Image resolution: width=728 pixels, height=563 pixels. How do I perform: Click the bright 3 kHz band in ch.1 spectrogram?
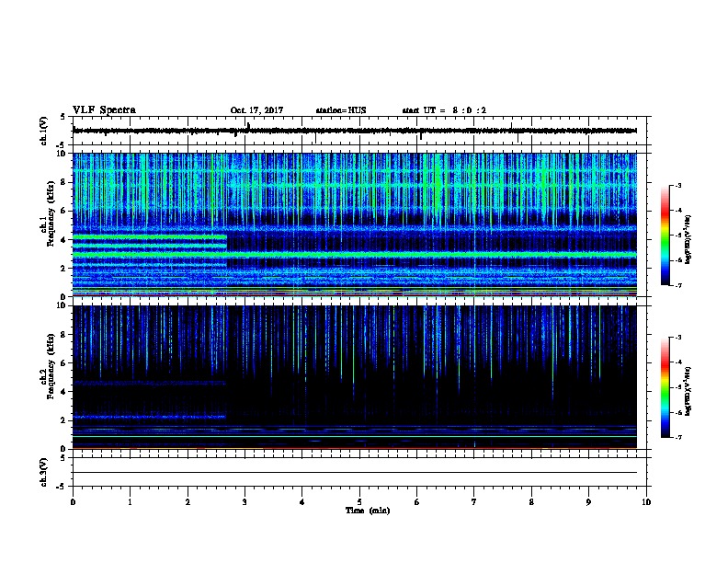point(355,255)
